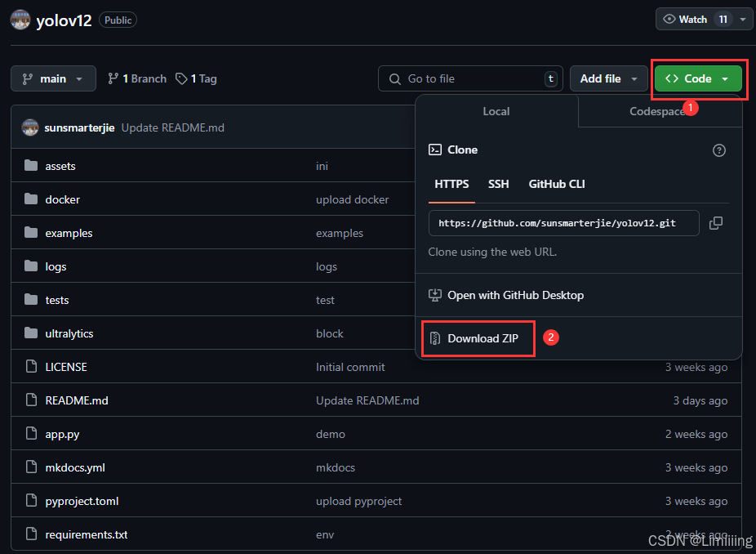Click the examples folder icon
Screen dimensions: 756x554
pyautogui.click(x=31, y=233)
